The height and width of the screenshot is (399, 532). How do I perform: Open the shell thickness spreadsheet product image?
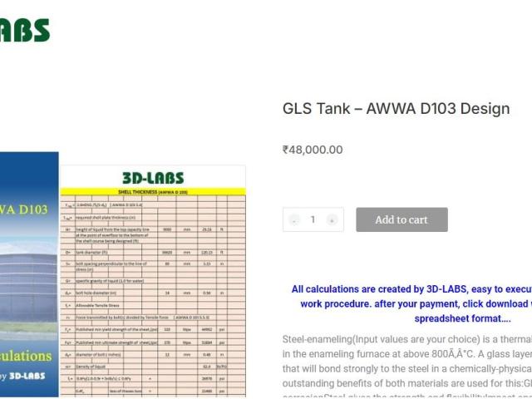click(153, 281)
